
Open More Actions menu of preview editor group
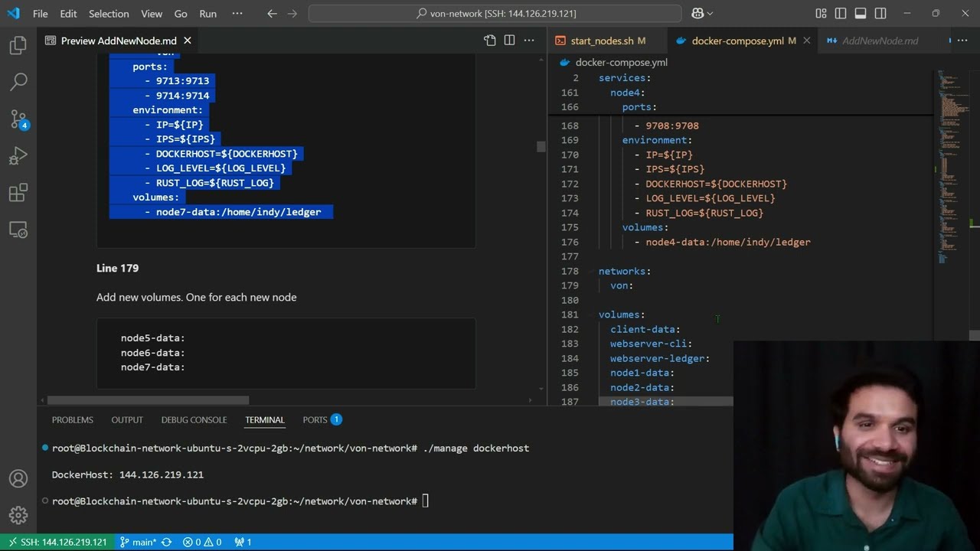(530, 41)
